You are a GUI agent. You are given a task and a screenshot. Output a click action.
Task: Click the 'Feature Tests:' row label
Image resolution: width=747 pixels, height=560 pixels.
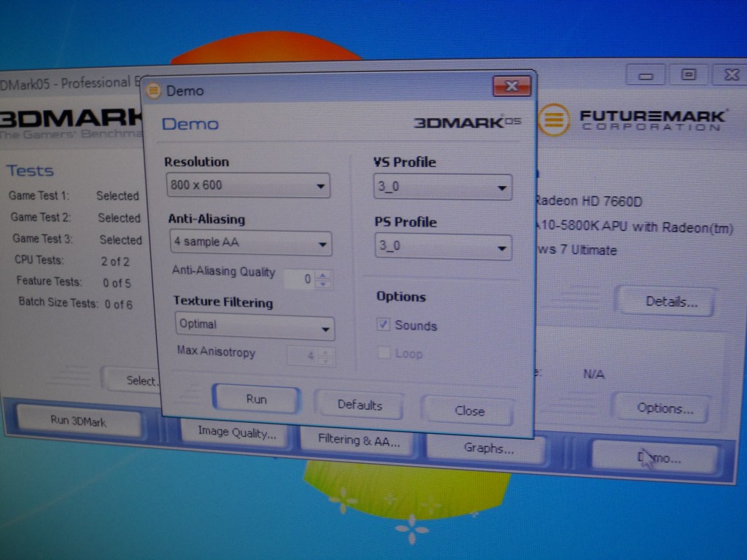pos(49,281)
